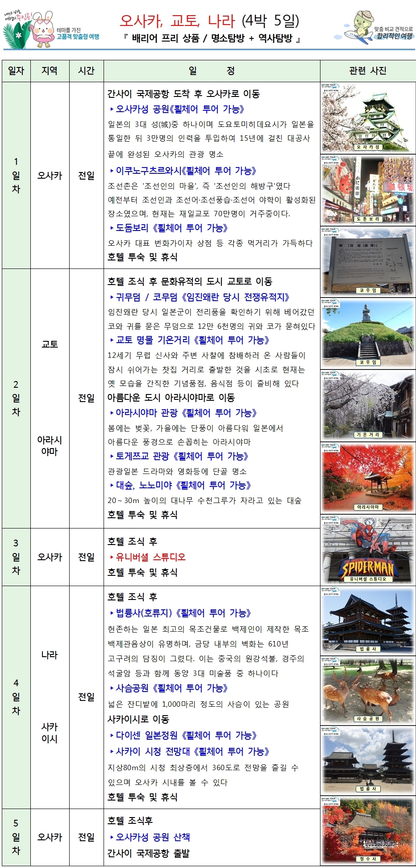Image resolution: width=416 pixels, height=868 pixels.
Task: Select '호텔 조식후' line in day 5
Action: [130, 821]
